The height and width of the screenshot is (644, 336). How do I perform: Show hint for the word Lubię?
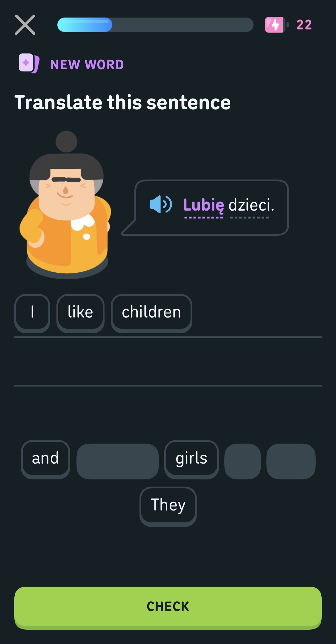click(203, 205)
